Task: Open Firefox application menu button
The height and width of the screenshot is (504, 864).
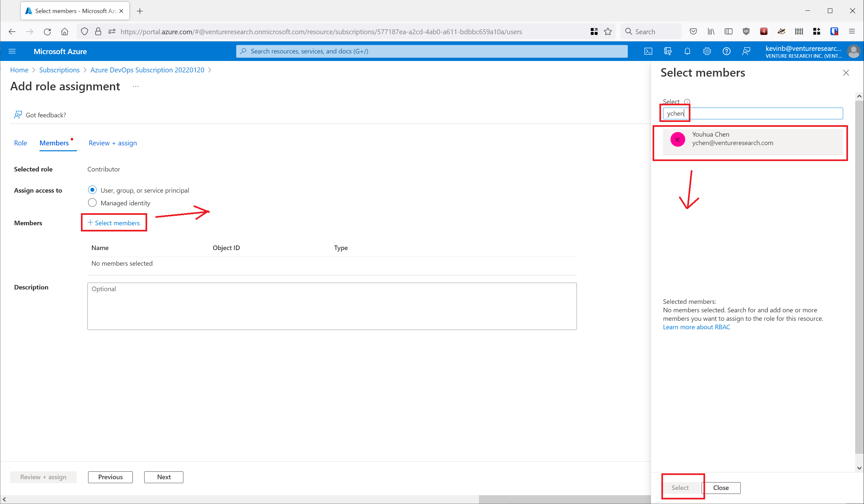Action: click(x=852, y=32)
